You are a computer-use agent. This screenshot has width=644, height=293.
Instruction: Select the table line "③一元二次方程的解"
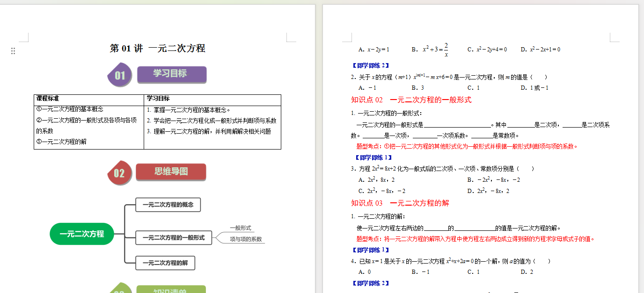pyautogui.click(x=61, y=142)
